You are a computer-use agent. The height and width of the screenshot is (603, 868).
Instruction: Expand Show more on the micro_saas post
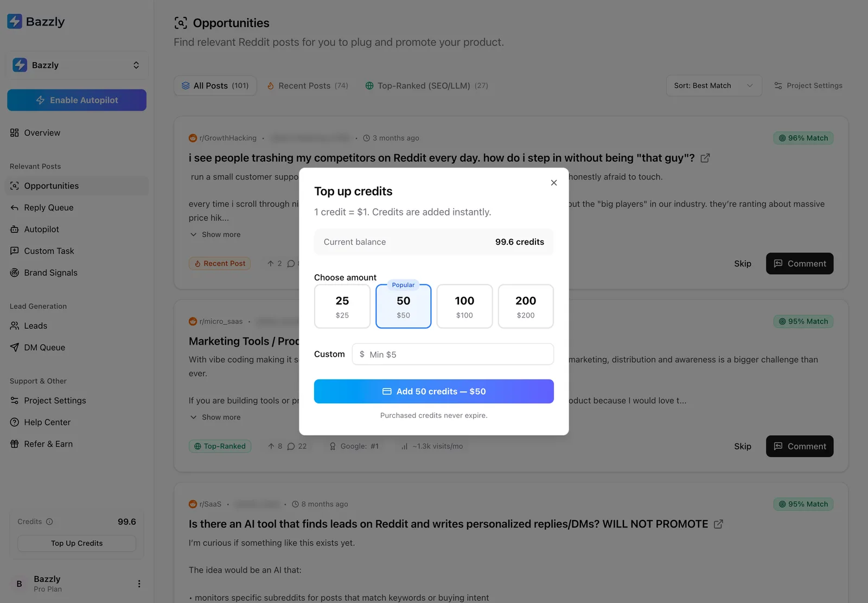(x=215, y=418)
